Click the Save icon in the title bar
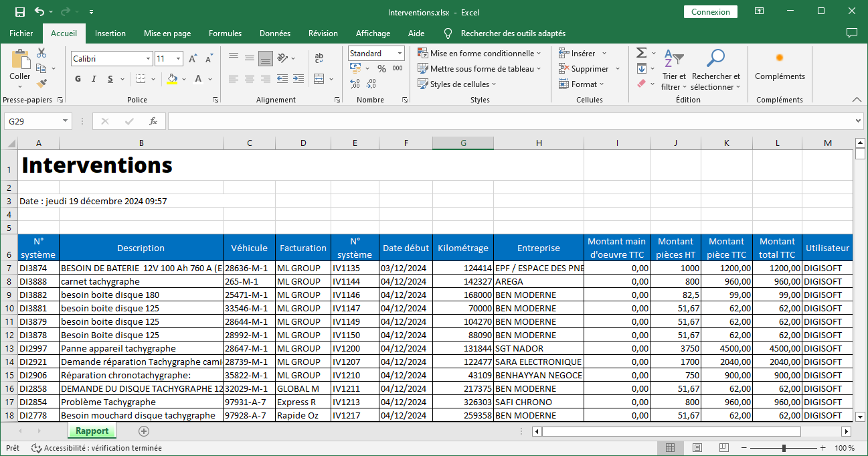The width and height of the screenshot is (868, 456). click(20, 12)
